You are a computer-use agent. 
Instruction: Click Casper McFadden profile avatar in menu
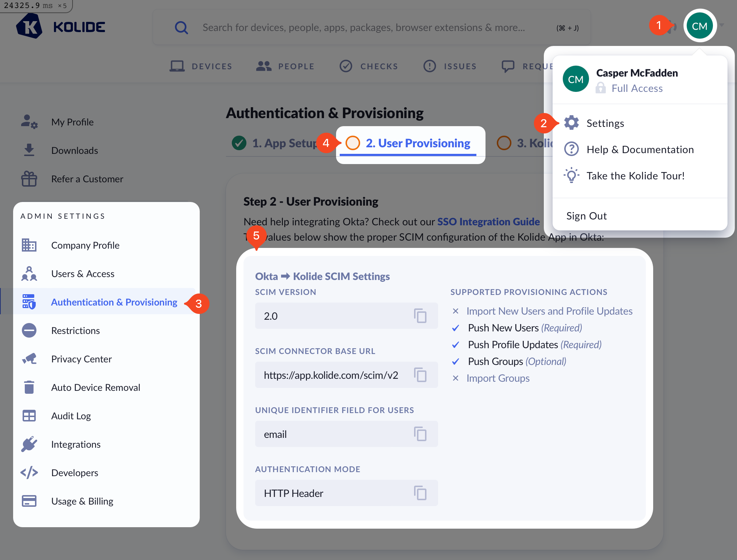(576, 79)
